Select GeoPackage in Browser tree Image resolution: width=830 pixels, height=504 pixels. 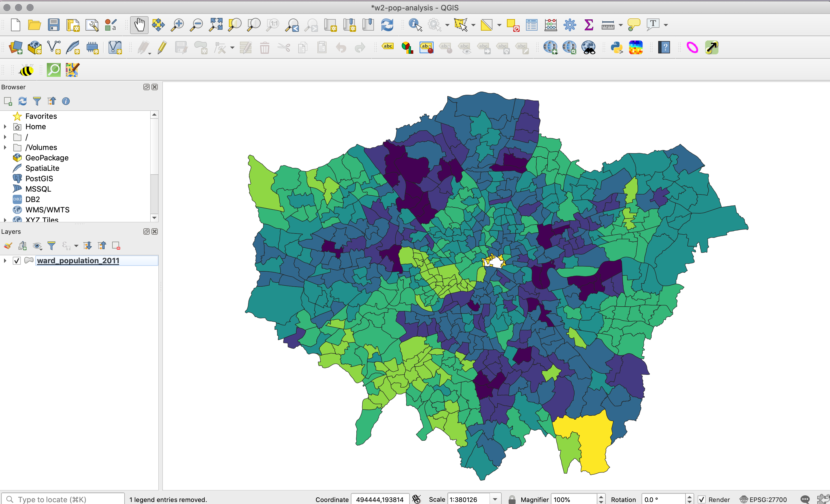click(x=47, y=158)
